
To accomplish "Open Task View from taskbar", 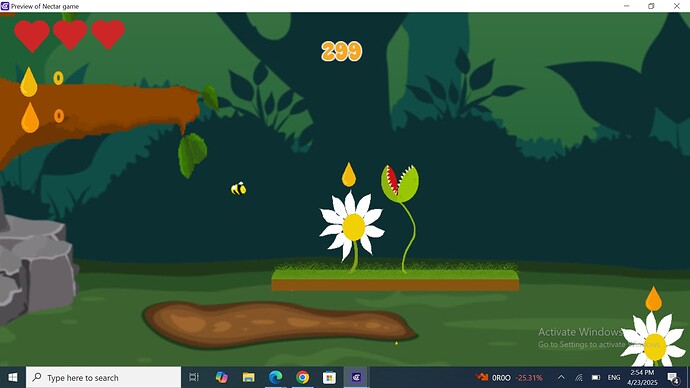I will tap(194, 377).
